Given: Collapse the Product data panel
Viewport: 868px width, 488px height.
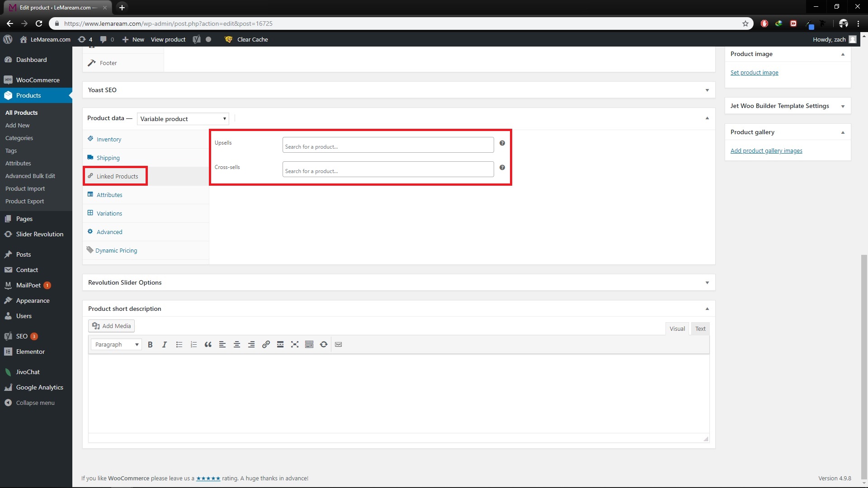Looking at the screenshot, I should point(707,118).
